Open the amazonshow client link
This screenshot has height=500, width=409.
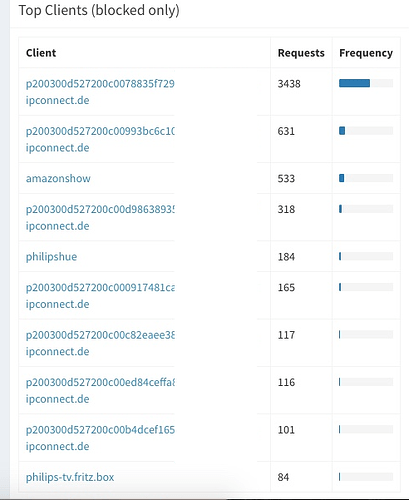58,178
